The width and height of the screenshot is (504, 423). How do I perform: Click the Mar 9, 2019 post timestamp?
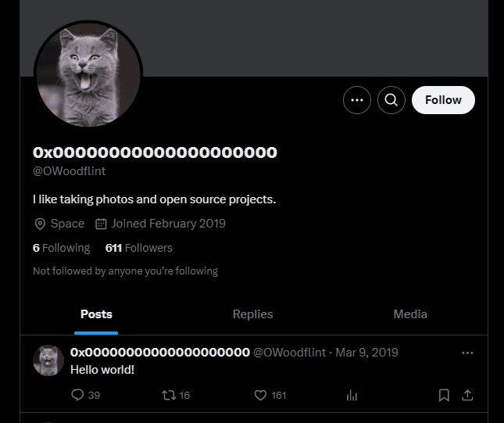[366, 353]
